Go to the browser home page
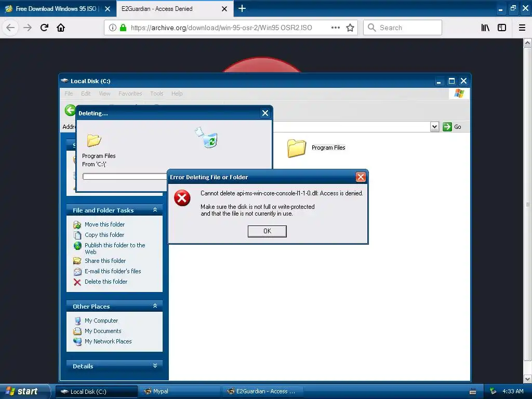Screen dimensions: 532x399 coord(61,28)
